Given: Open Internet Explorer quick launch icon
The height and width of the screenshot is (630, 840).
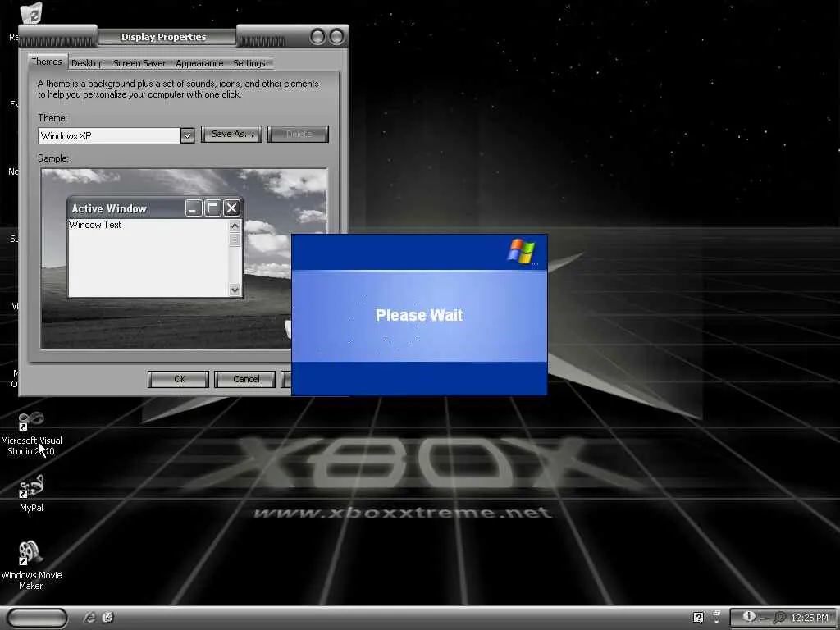Looking at the screenshot, I should 89,618.
